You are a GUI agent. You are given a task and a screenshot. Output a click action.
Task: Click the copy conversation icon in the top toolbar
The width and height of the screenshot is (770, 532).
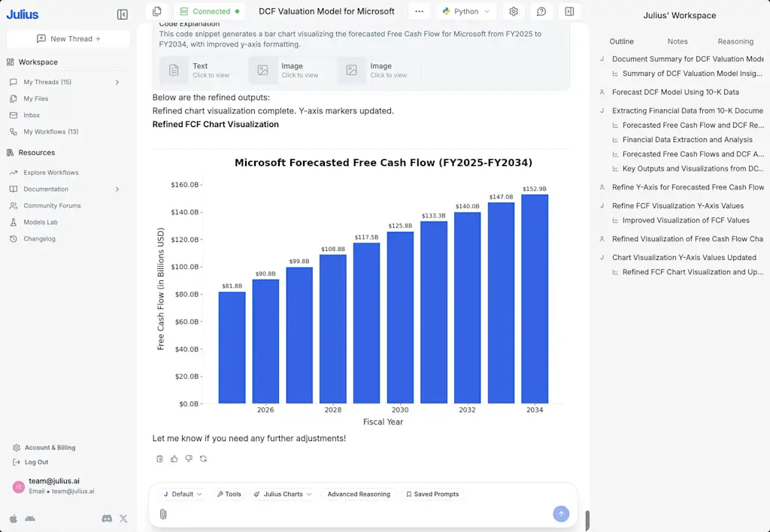click(x=157, y=11)
